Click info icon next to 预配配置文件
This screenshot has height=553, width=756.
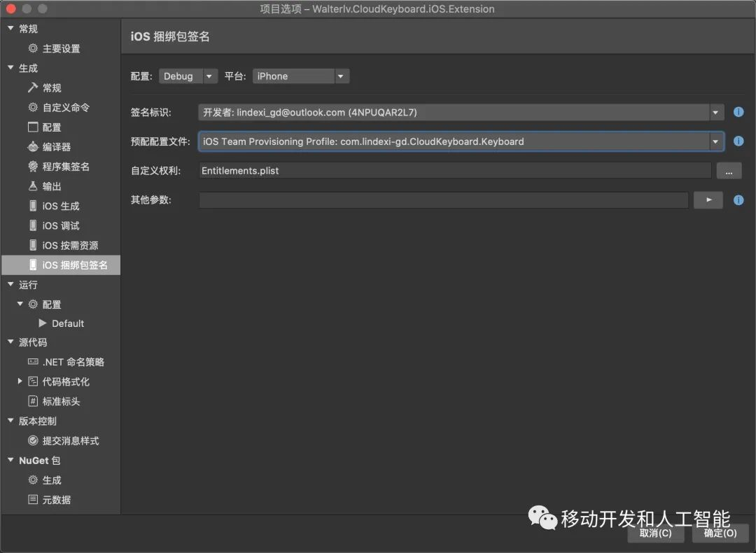click(x=738, y=141)
